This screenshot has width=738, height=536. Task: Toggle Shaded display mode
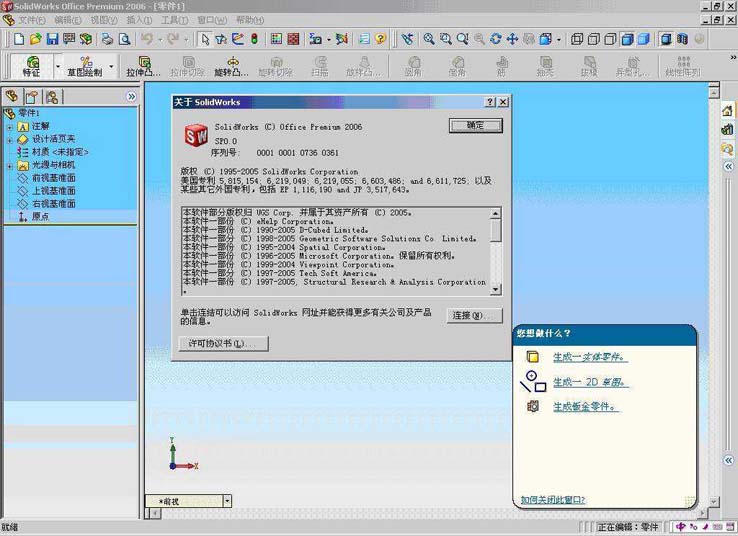(x=643, y=39)
